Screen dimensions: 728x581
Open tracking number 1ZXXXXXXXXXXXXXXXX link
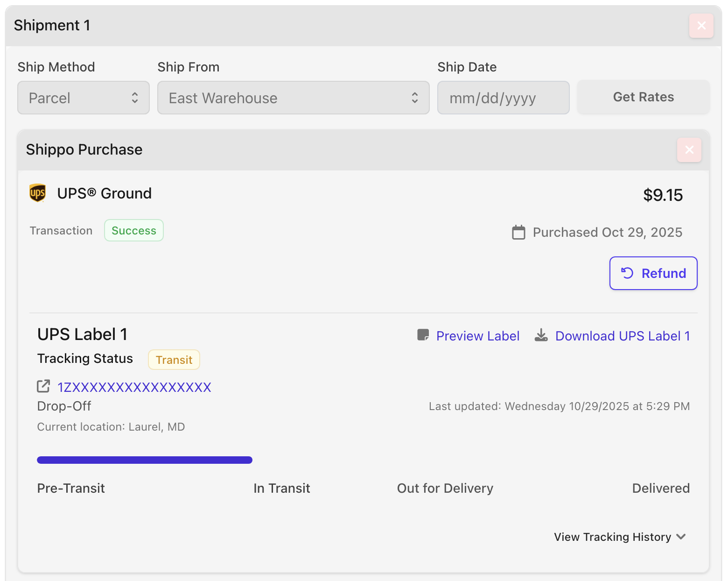pyautogui.click(x=134, y=387)
